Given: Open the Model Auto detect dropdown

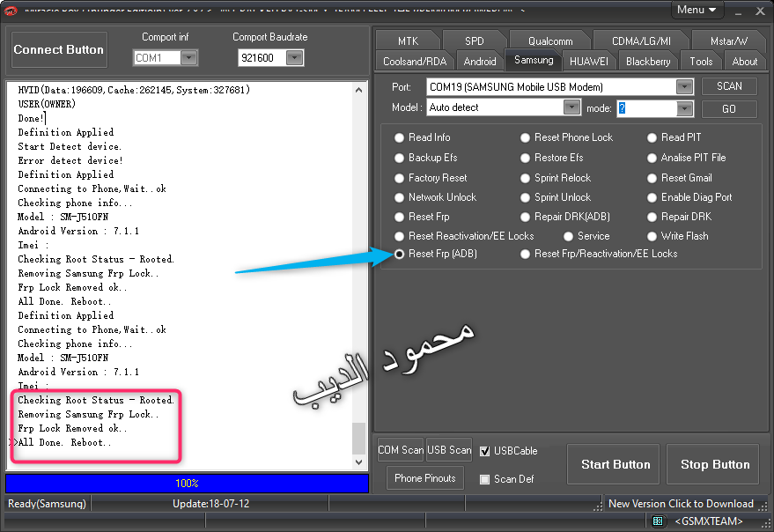Looking at the screenshot, I should 571,107.
